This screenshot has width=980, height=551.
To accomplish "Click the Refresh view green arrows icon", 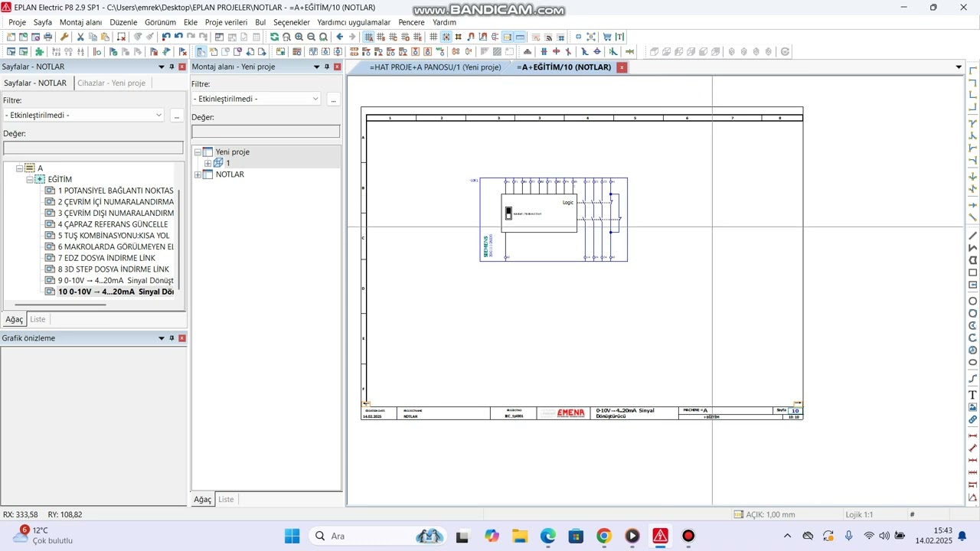I will 274,37.
